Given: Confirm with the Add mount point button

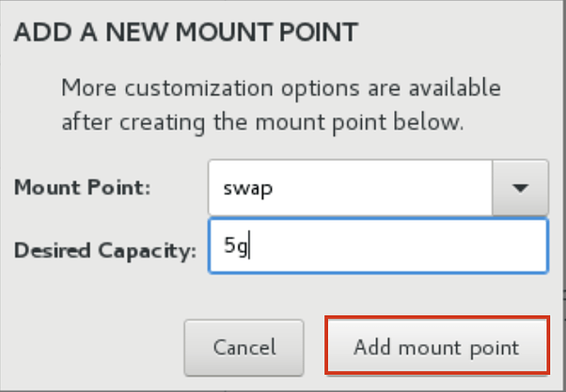Looking at the screenshot, I should click(437, 347).
